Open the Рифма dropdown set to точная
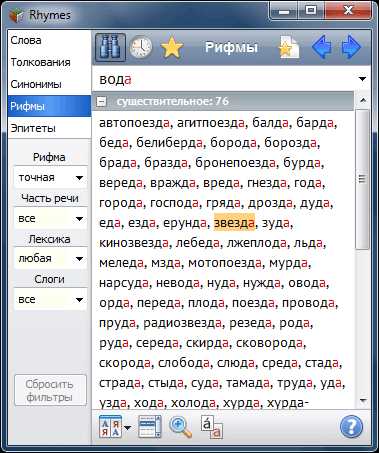This screenshot has height=453, width=379. (x=50, y=177)
